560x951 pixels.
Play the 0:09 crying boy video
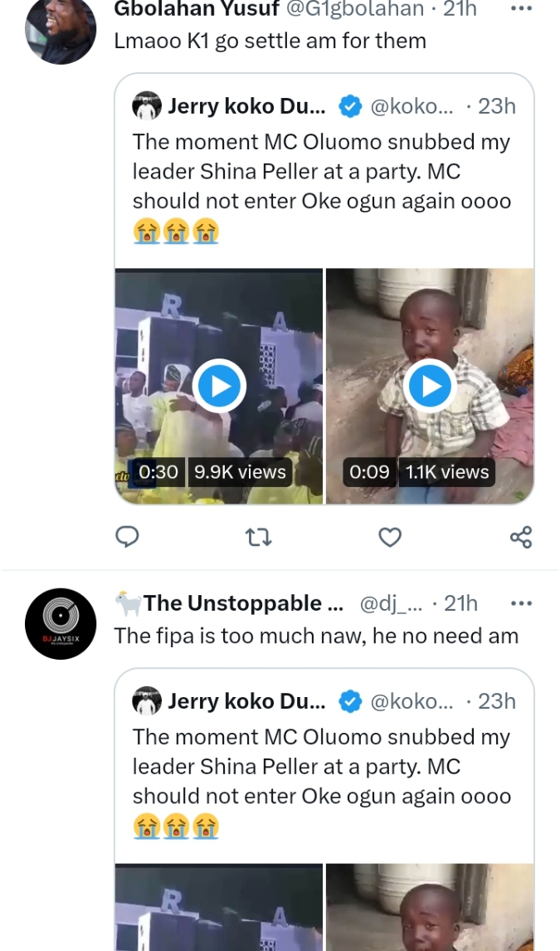430,386
